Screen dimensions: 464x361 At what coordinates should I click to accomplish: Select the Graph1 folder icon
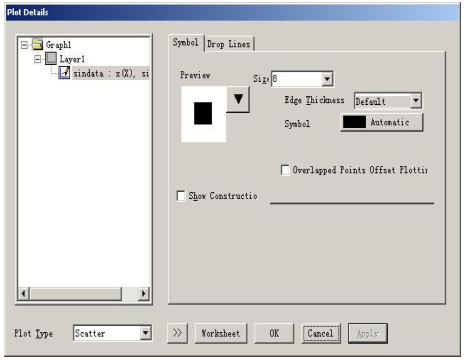(x=37, y=44)
